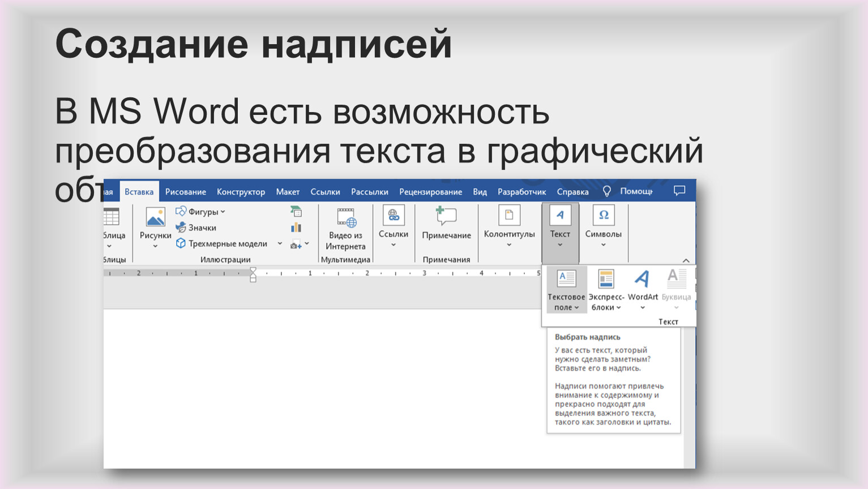The height and width of the screenshot is (489, 868).
Task: Switch to the Конструктор tab
Action: [241, 192]
